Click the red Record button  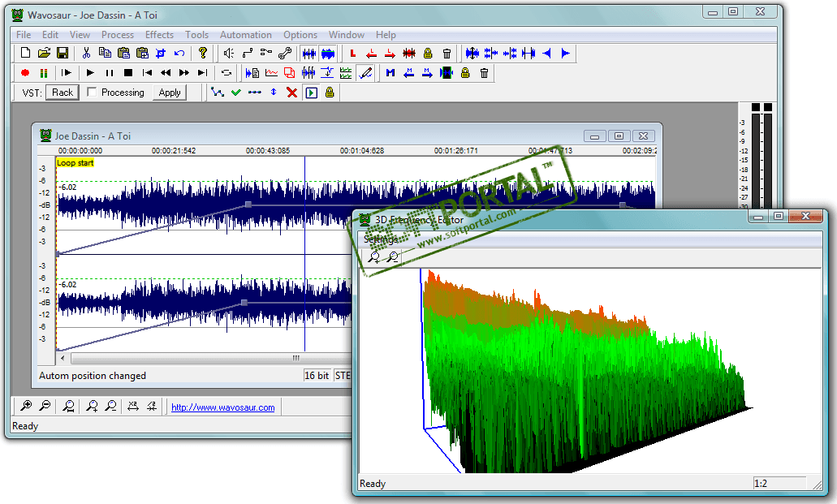(24, 73)
